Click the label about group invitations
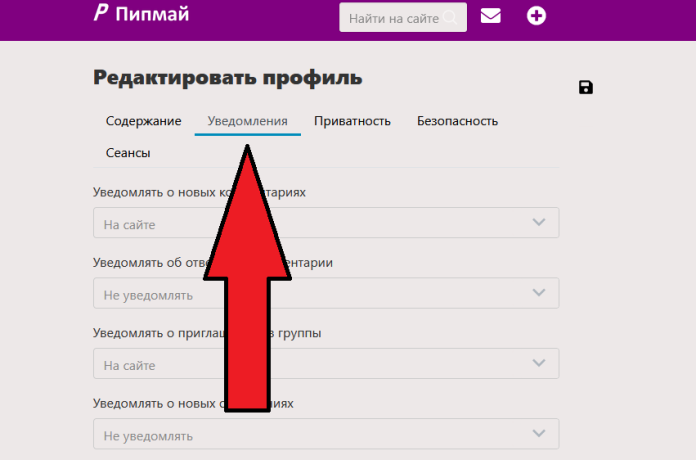Screen dimensions: 696x460 pyautogui.click(x=207, y=333)
